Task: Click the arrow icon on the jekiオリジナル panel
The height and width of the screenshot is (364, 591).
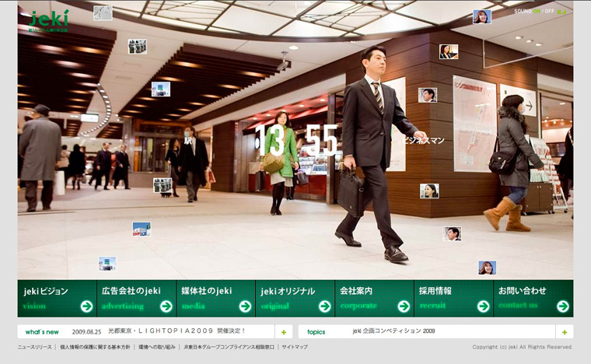Action: (324, 306)
